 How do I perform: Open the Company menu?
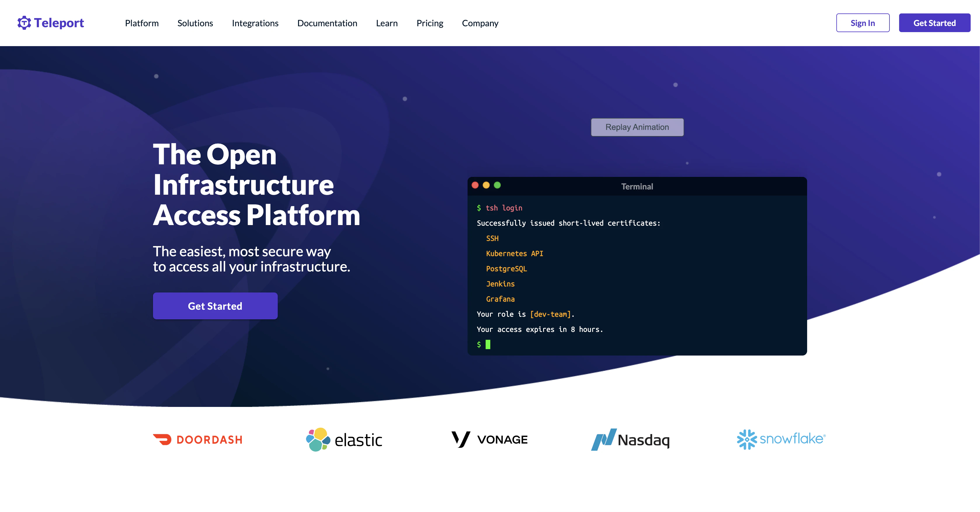click(x=480, y=23)
